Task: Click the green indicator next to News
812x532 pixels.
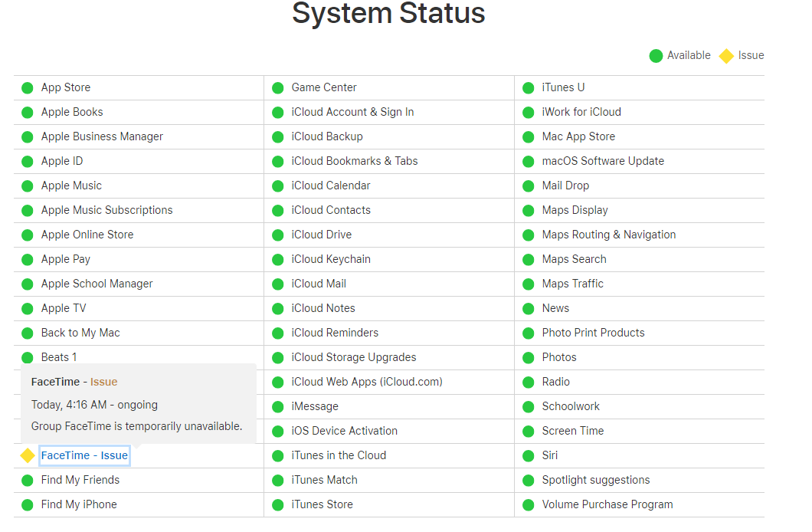Action: (529, 309)
